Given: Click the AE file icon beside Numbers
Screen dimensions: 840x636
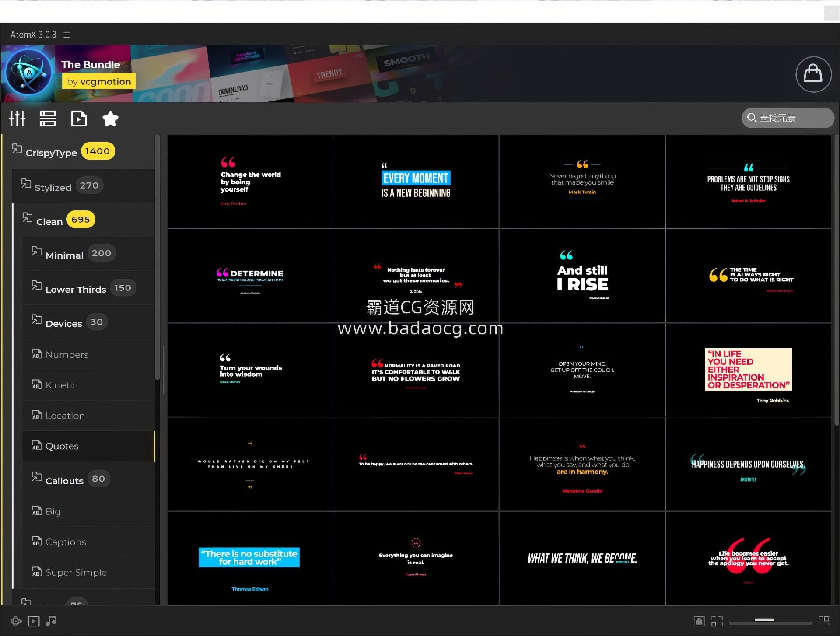Looking at the screenshot, I should coord(37,353).
